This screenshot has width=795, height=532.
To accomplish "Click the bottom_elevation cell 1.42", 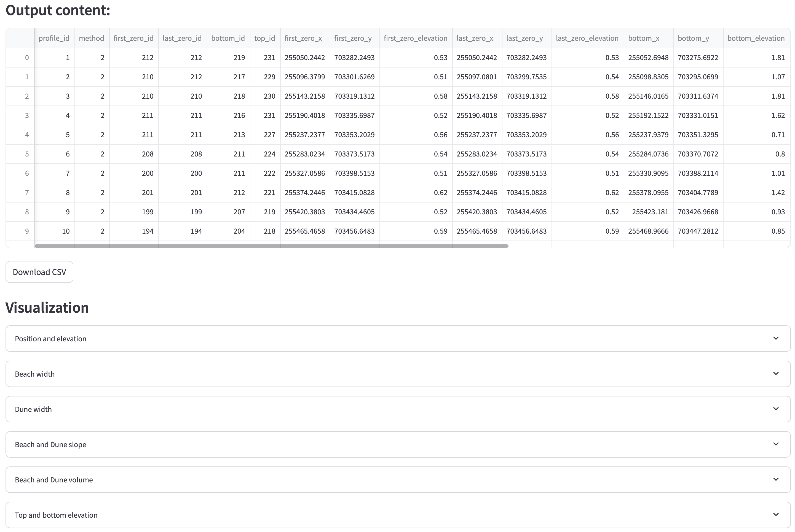I will coord(756,193).
